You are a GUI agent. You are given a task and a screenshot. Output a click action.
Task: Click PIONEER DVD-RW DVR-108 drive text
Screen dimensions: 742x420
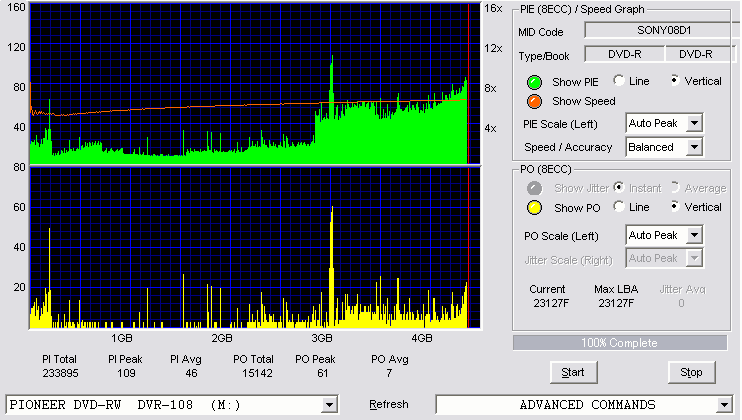coord(125,405)
